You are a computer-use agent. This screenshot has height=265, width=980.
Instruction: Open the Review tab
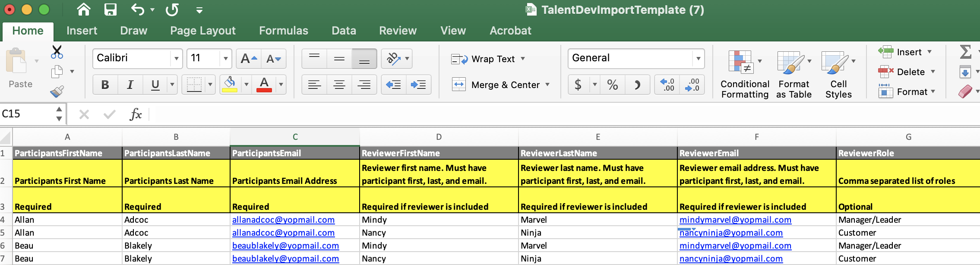click(398, 31)
